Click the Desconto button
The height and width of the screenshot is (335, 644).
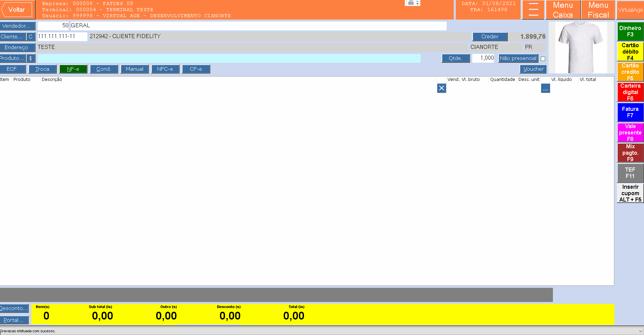point(14,308)
